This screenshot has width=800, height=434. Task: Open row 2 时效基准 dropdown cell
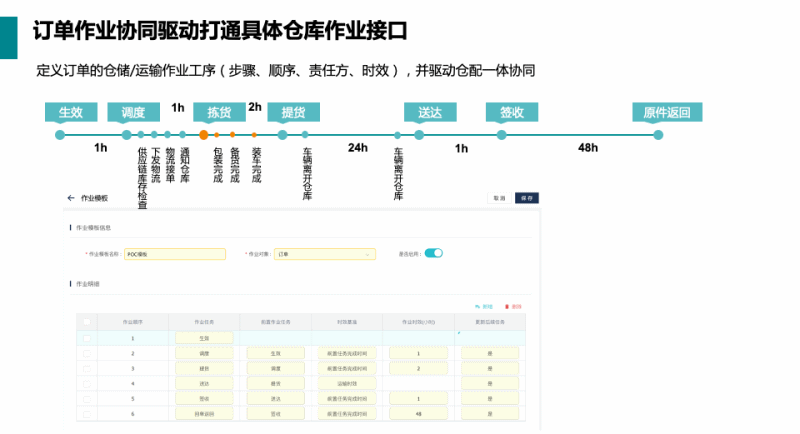point(347,353)
